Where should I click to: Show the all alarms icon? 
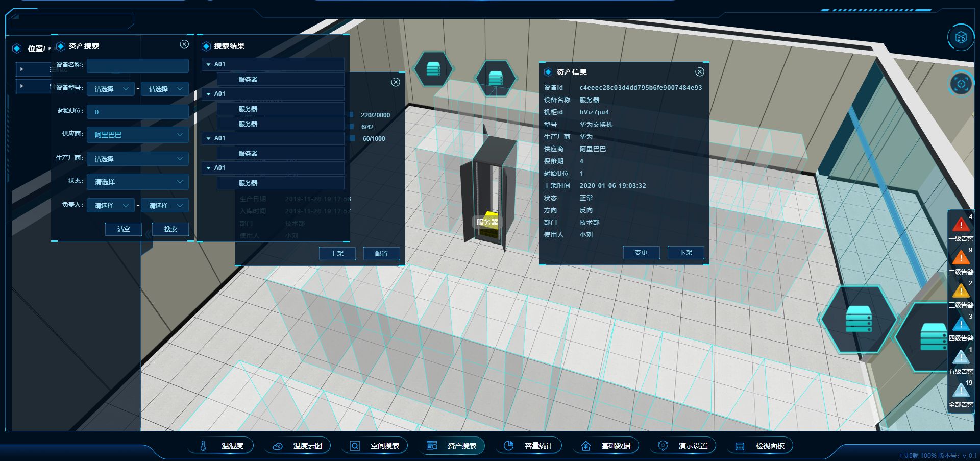click(961, 391)
